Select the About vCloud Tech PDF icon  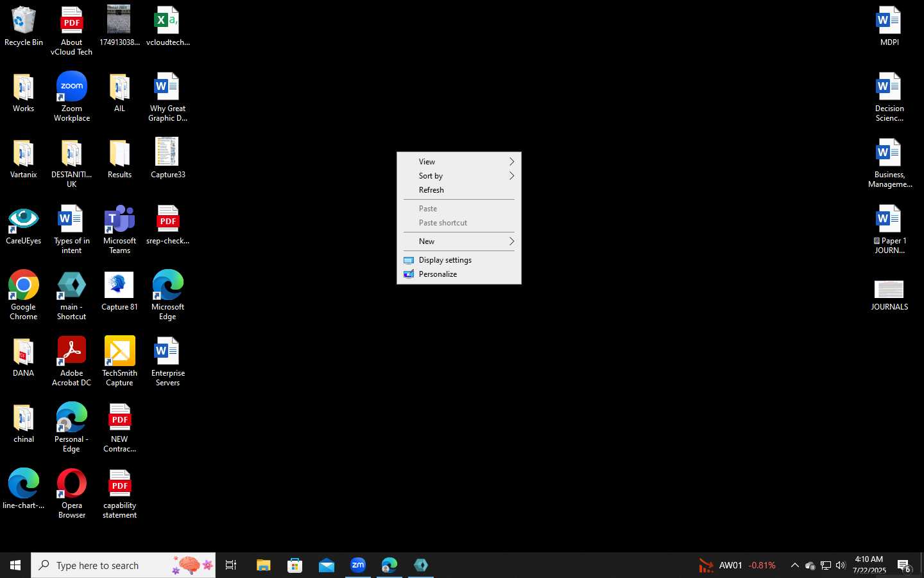pos(72,31)
